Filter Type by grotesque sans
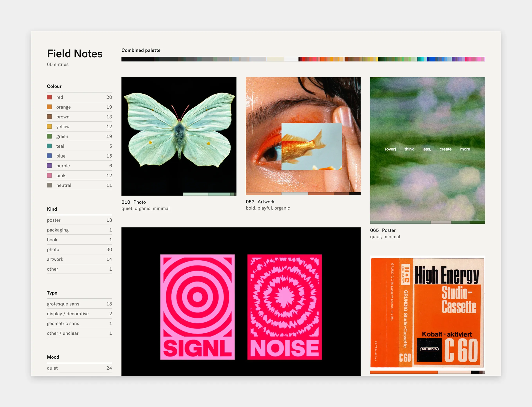Image resolution: width=532 pixels, height=407 pixels. 79,304
